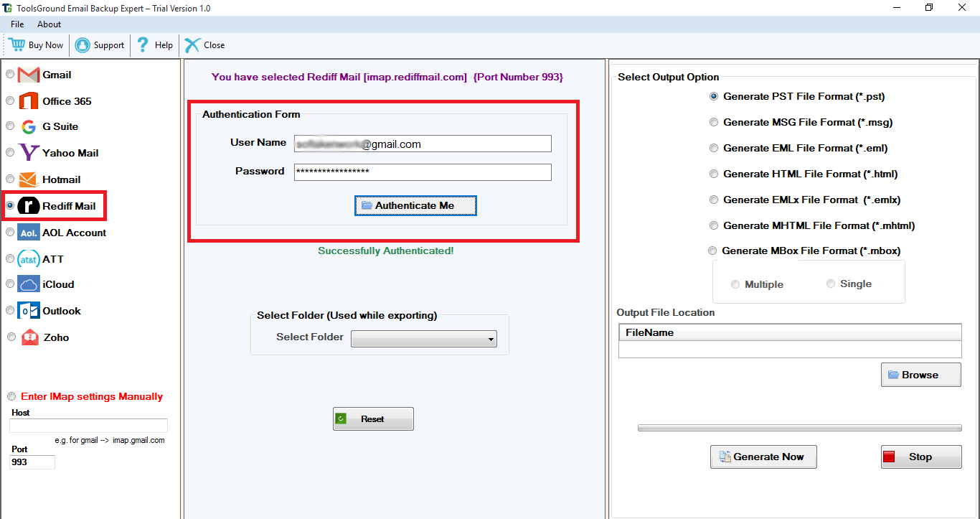This screenshot has height=519, width=980.
Task: Click the ToolsGround app icon in title bar
Action: point(9,8)
